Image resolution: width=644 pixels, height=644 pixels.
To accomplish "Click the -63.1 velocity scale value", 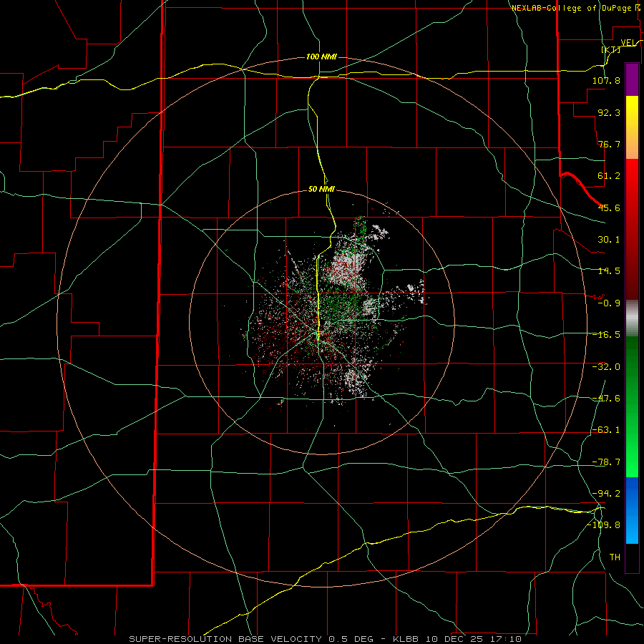I will click(x=606, y=430).
